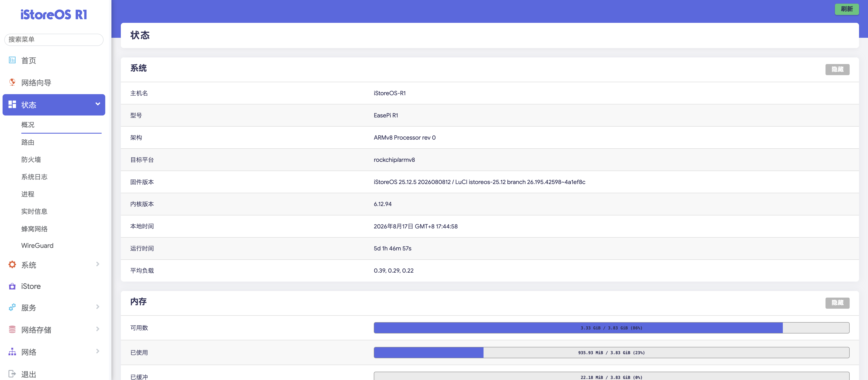The width and height of the screenshot is (868, 380).
Task: Click the 型号 row label
Action: 136,115
